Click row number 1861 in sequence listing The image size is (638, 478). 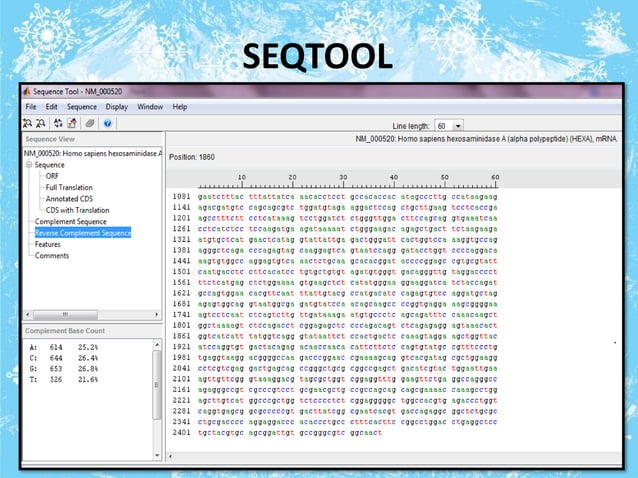click(x=181, y=336)
